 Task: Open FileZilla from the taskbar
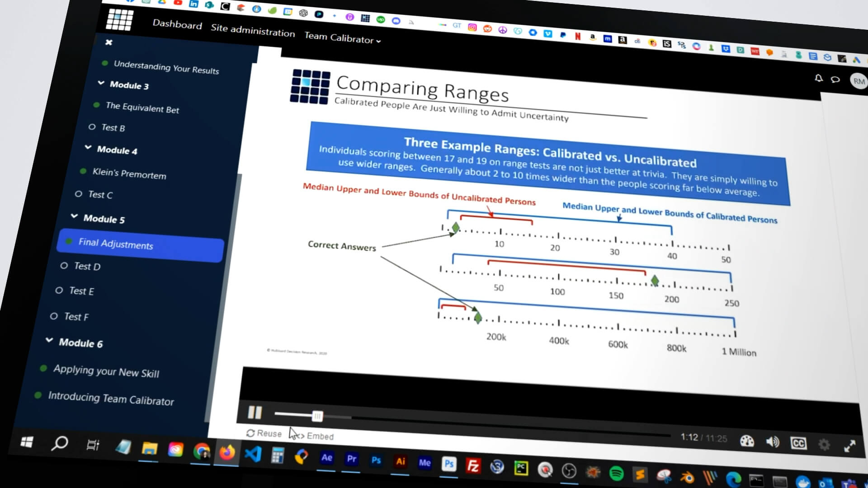click(x=473, y=465)
